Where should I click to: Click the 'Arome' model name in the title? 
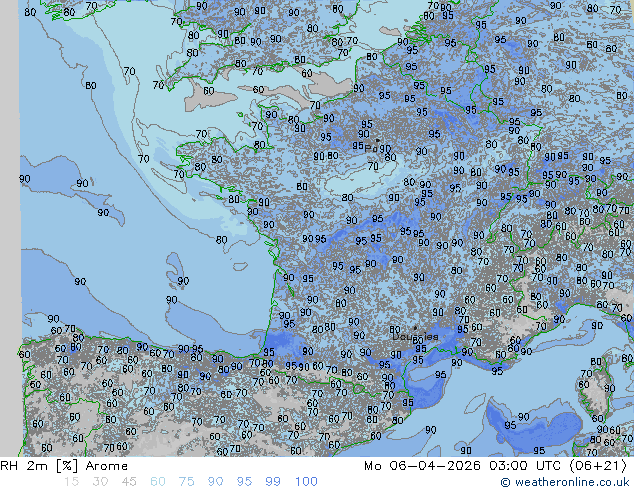click(107, 466)
